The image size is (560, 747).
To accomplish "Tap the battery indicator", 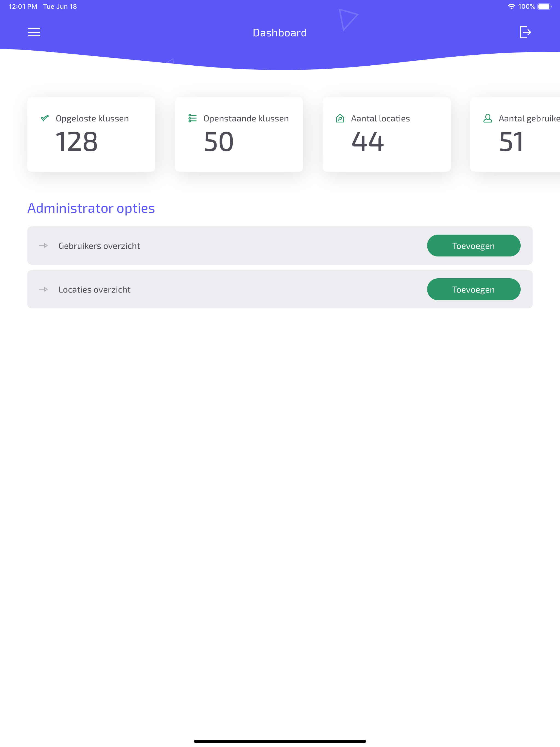I will click(x=544, y=6).
